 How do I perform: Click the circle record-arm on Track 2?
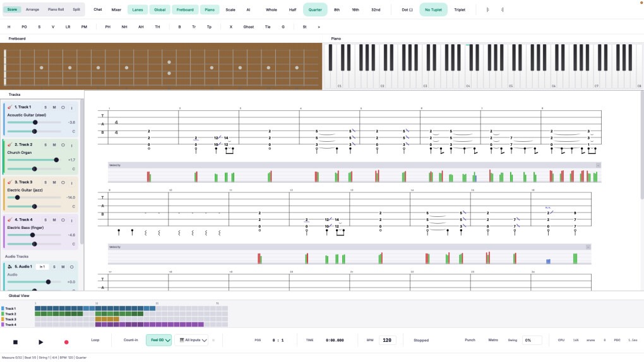pos(63,145)
